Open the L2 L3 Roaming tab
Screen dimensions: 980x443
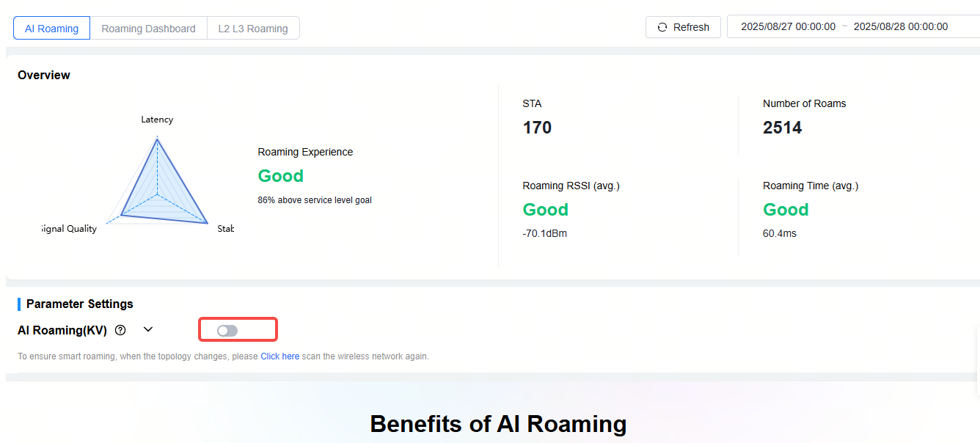253,28
